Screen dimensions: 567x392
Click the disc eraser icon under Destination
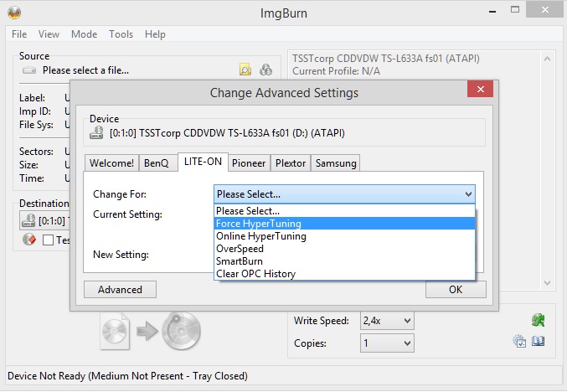pyautogui.click(x=28, y=240)
